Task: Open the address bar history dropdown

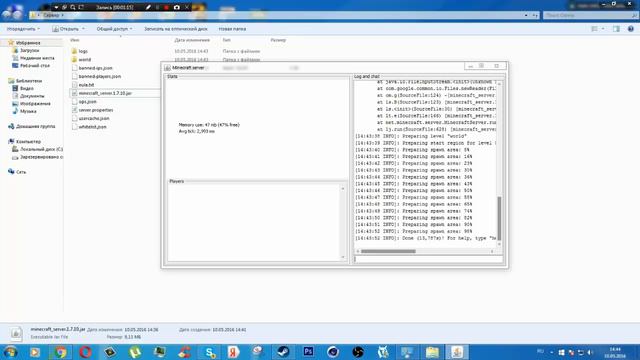Action: [526, 15]
